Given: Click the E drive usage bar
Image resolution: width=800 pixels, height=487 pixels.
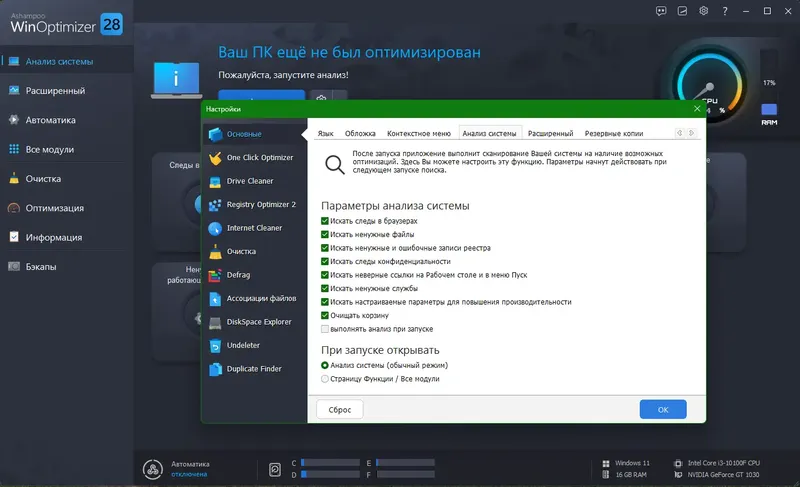Looking at the screenshot, I should 405,463.
